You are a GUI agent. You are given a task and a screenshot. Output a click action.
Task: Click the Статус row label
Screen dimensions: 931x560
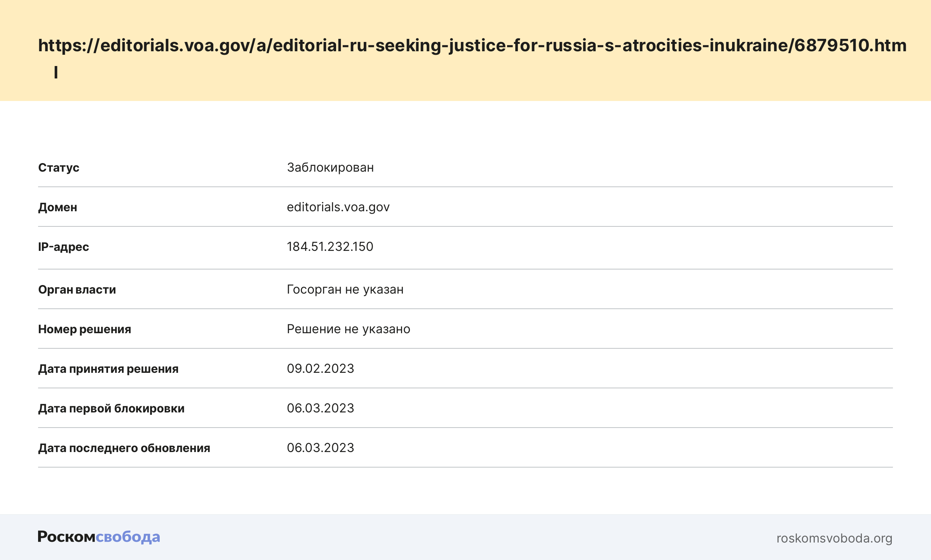coord(59,168)
